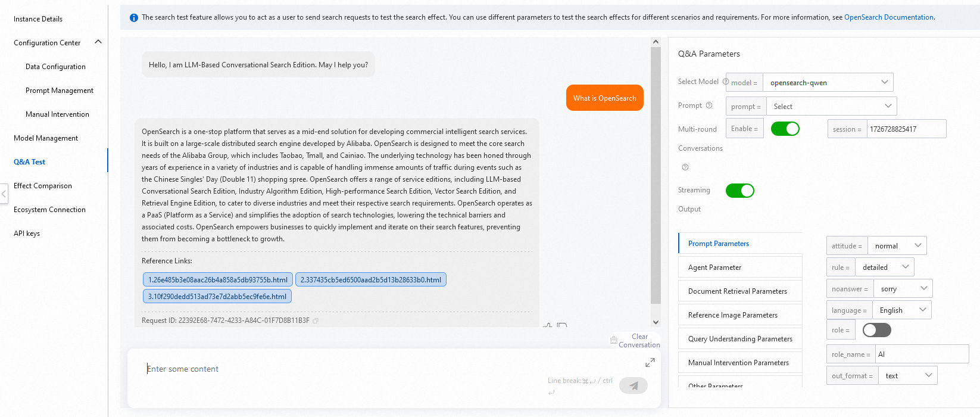
Task: Open the Agent Parameter tab
Action: pyautogui.click(x=740, y=267)
